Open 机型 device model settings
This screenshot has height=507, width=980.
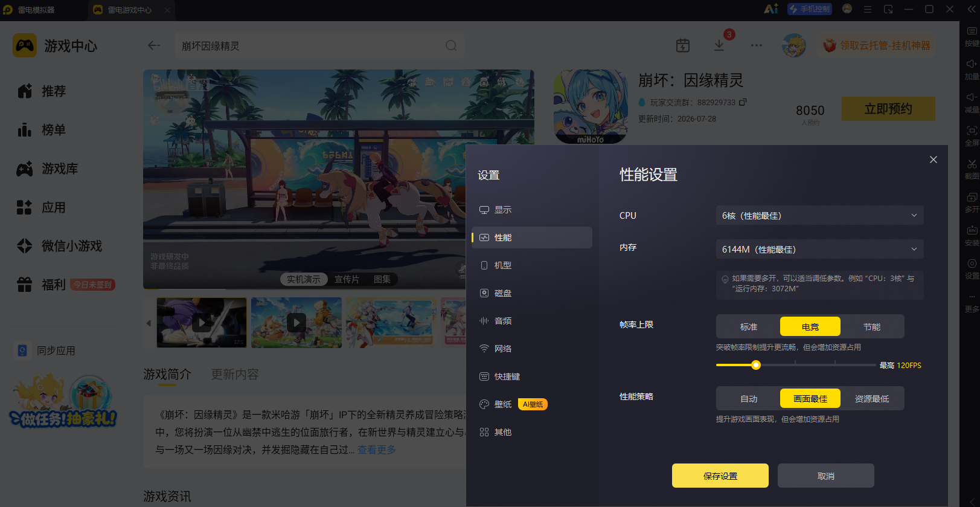[532, 265]
